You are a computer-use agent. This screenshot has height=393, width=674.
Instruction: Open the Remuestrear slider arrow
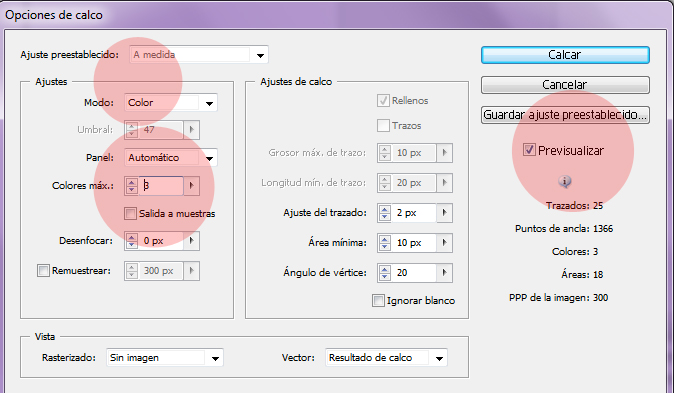point(191,270)
